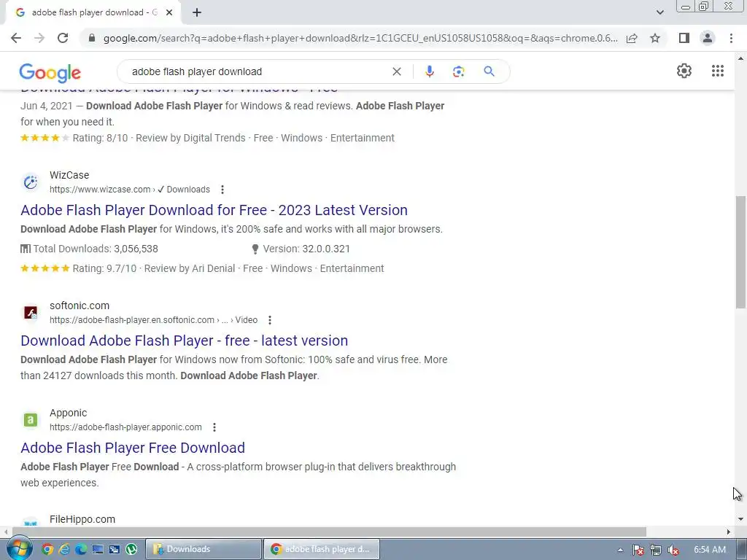Click the Apponic URL text
The image size is (747, 560).
tap(125, 427)
